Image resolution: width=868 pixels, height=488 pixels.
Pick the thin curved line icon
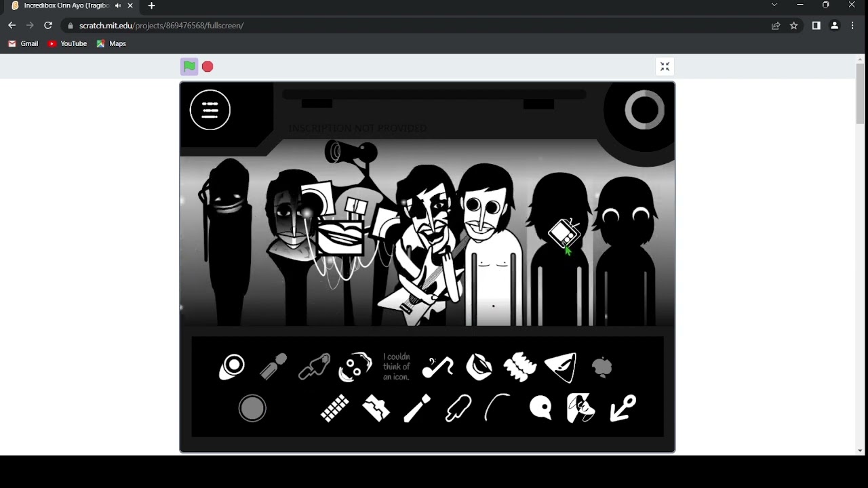coord(498,409)
